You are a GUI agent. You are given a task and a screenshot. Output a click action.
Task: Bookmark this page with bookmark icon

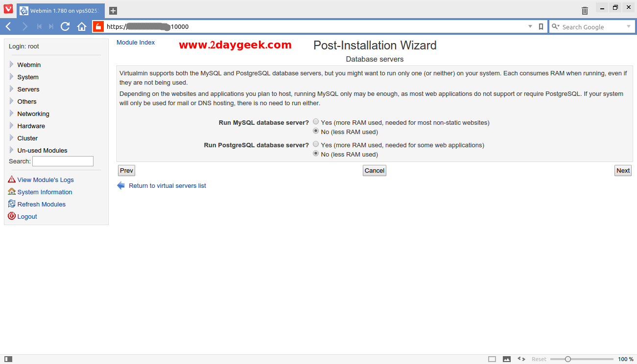[x=541, y=27]
